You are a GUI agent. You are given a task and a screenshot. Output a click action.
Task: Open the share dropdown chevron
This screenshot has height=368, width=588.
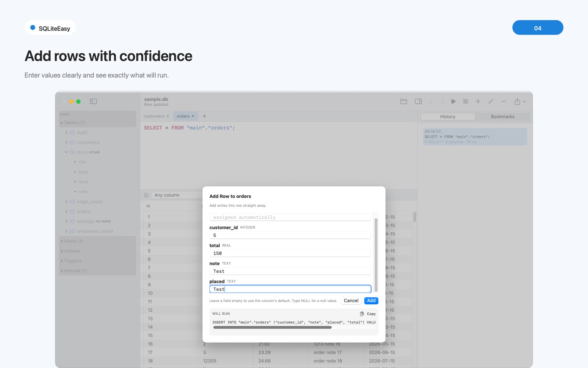pos(524,102)
